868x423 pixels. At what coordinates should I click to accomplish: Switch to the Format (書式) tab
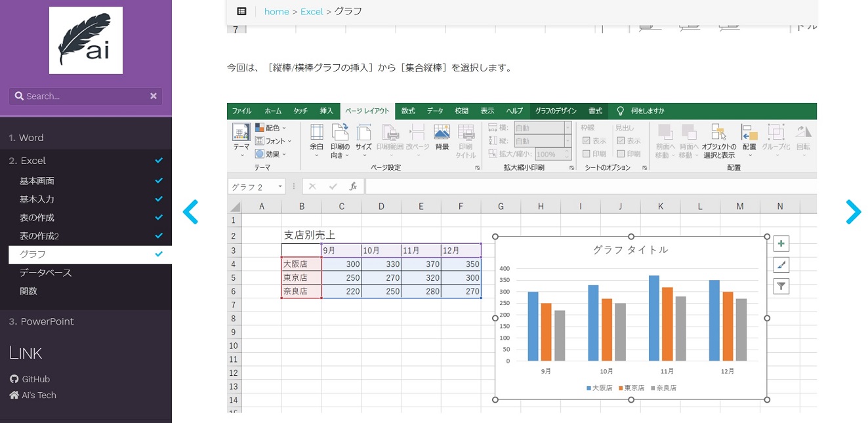[x=595, y=111]
